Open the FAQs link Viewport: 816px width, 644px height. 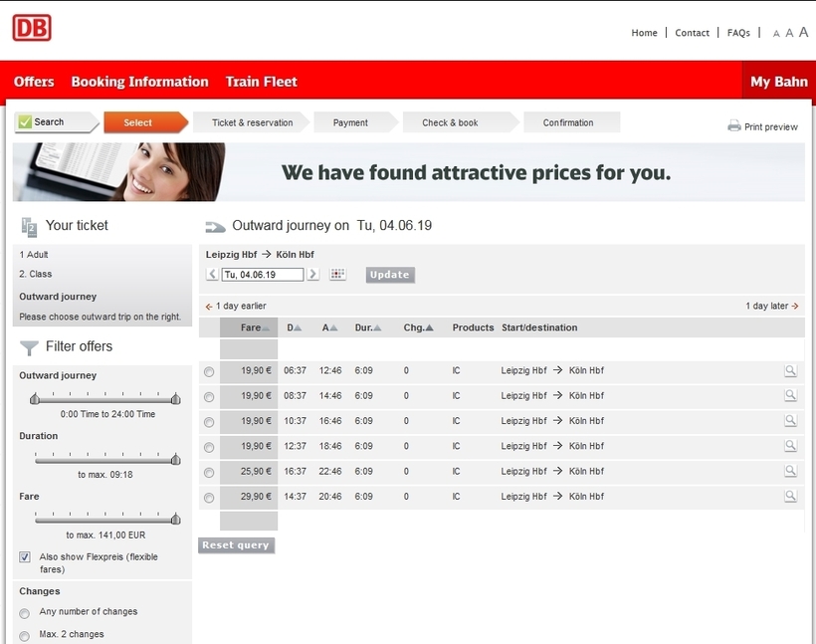point(738,33)
